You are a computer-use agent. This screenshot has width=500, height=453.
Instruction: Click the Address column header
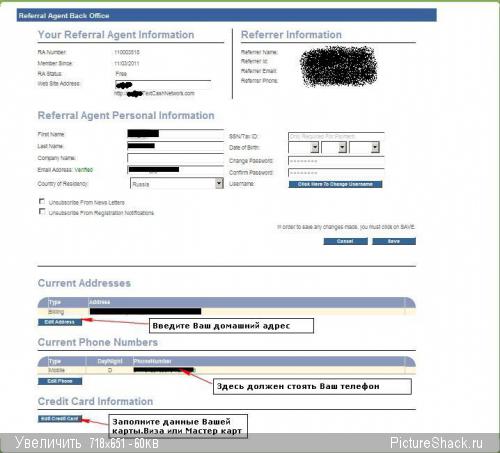(x=99, y=302)
